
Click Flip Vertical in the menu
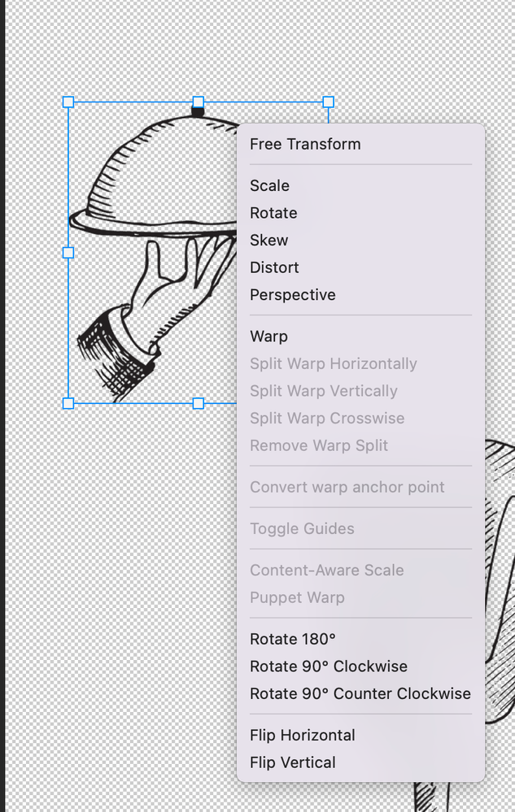pos(293,762)
